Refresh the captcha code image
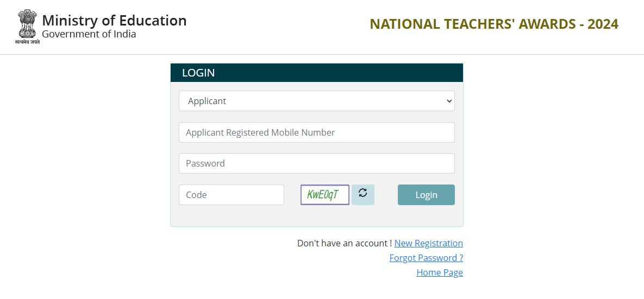Image resolution: width=644 pixels, height=299 pixels. click(362, 194)
